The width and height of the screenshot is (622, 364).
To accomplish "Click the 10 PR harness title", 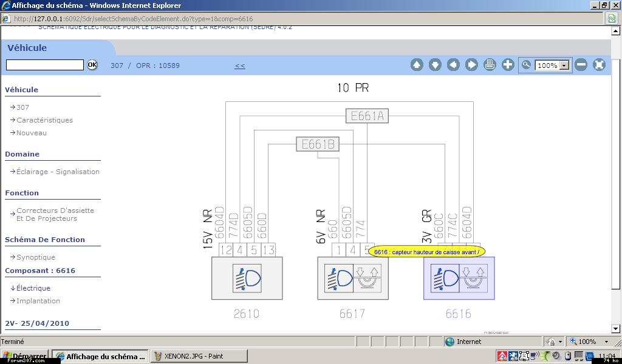I will 353,87.
